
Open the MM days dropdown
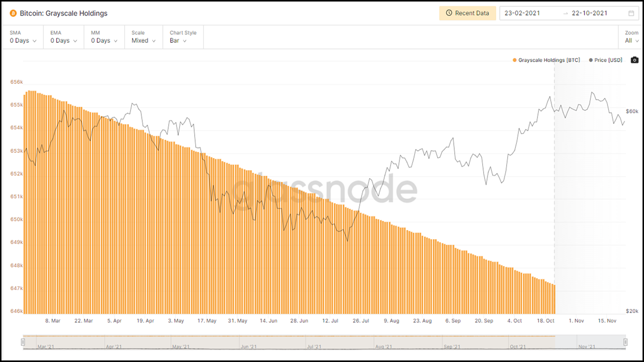(104, 40)
